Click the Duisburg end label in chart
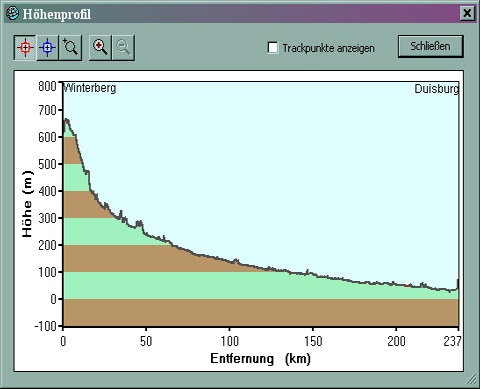This screenshot has height=389, width=480. click(x=437, y=89)
